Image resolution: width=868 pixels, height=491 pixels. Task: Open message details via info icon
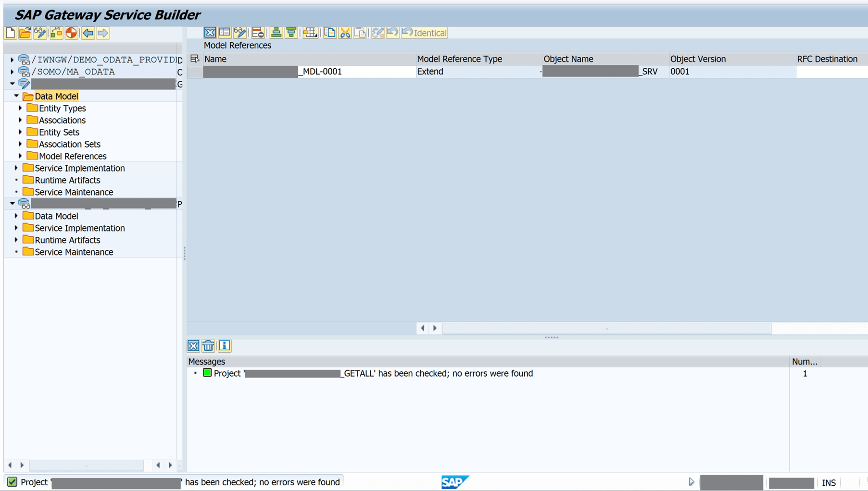[224, 345]
